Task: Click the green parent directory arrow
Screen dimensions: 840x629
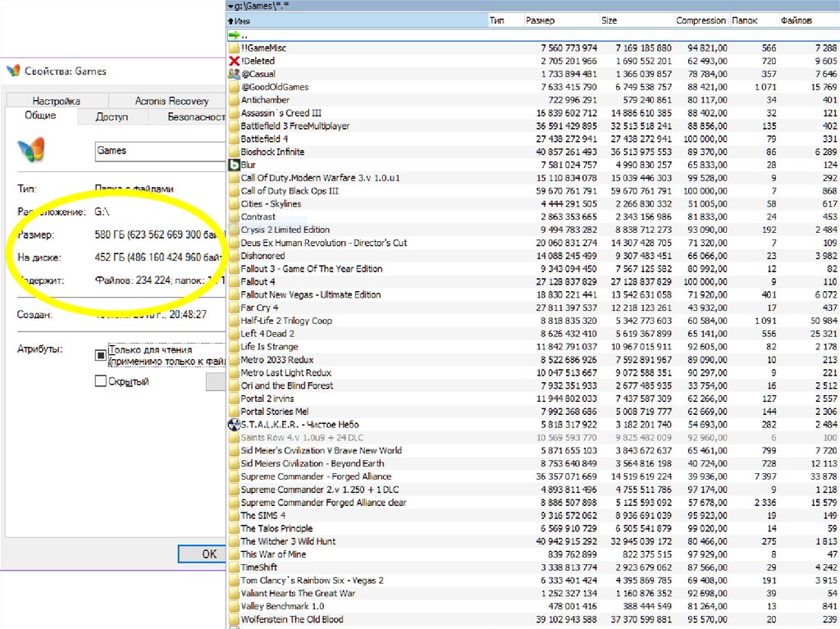Action: coord(234,35)
